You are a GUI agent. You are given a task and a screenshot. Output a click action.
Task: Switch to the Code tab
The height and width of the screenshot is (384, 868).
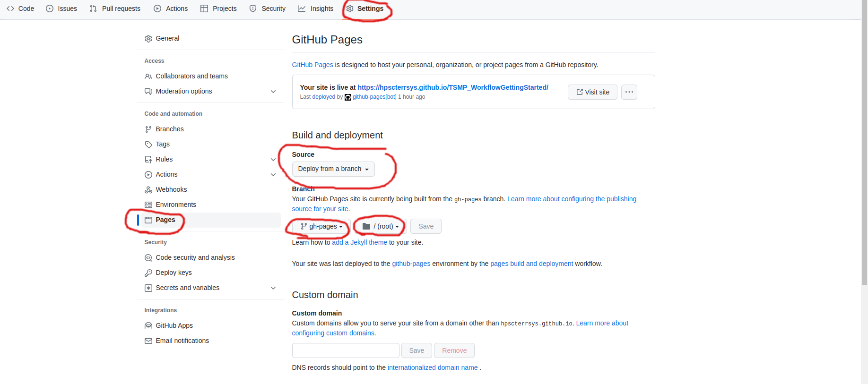pyautogui.click(x=20, y=9)
